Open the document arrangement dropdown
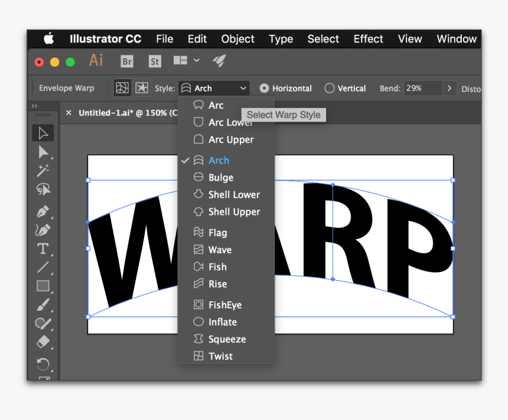This screenshot has width=508, height=420. (186, 61)
